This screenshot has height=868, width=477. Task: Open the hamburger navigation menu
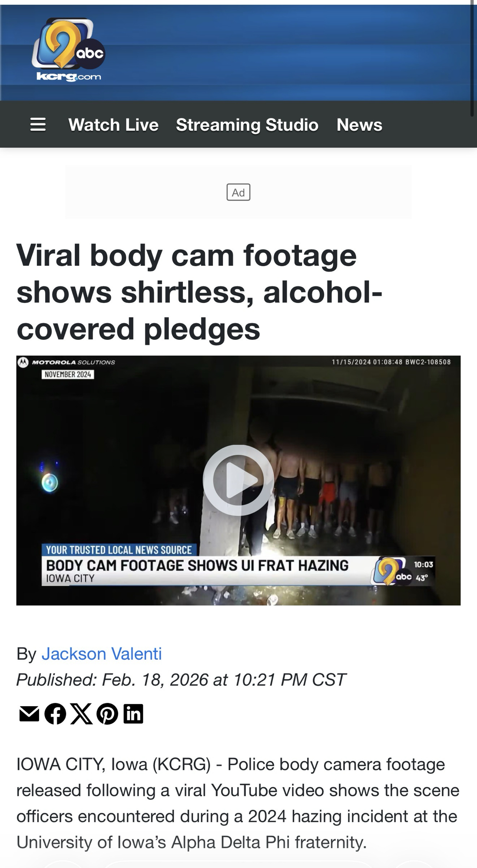pos(38,125)
